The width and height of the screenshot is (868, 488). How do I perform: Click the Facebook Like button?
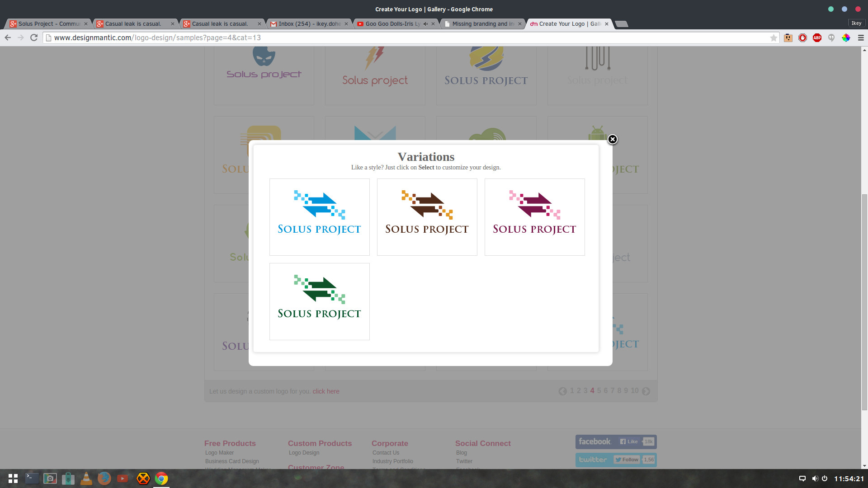coord(629,441)
